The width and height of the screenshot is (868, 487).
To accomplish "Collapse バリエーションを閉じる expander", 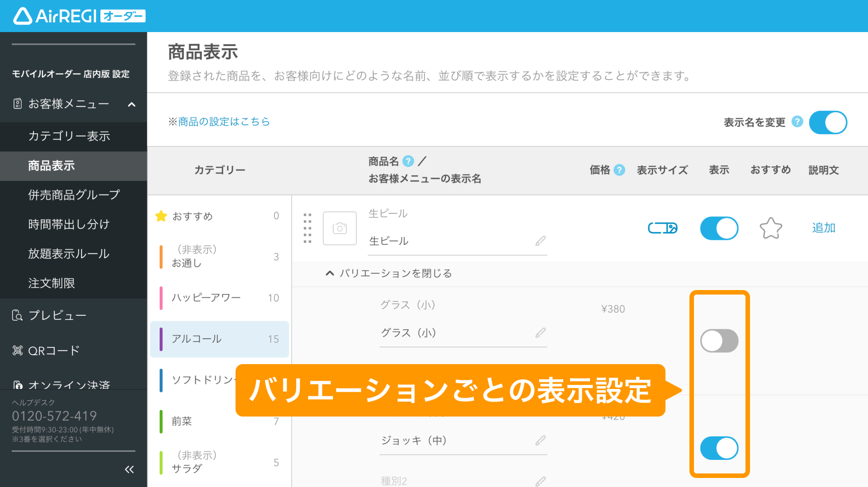I will 389,273.
